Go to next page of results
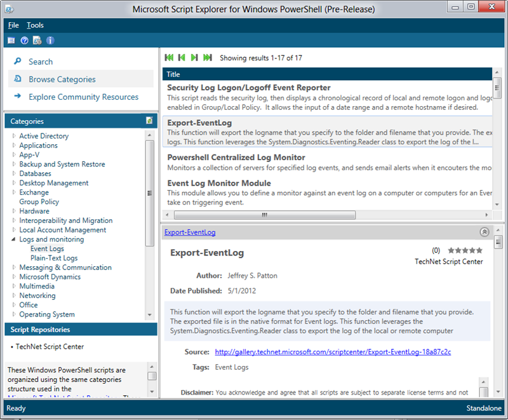Viewport: 508px width, 420px height. point(194,58)
